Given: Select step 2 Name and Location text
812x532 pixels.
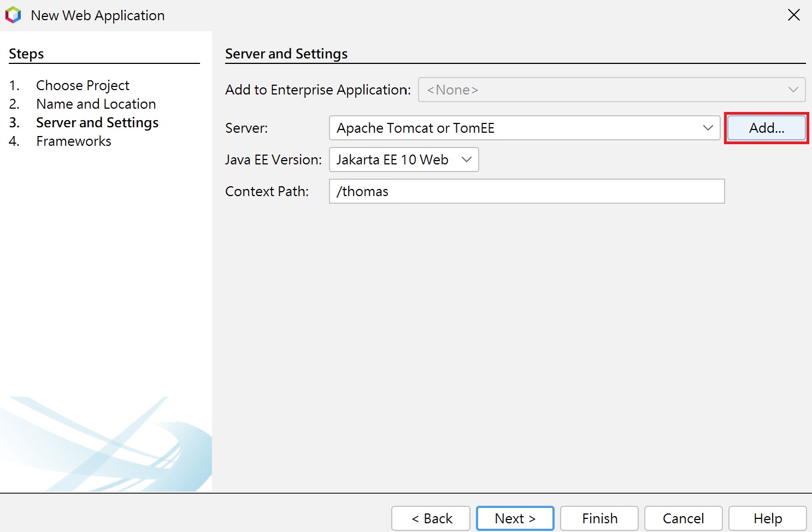Looking at the screenshot, I should pyautogui.click(x=96, y=104).
